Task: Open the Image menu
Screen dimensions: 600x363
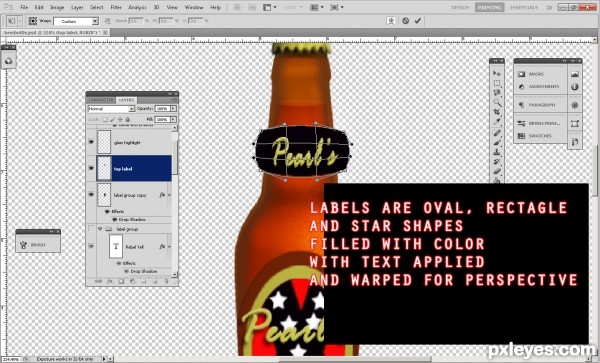Action: pos(57,7)
